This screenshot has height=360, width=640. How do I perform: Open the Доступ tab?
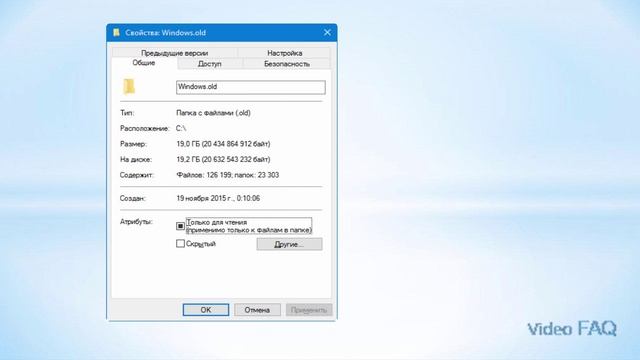209,64
